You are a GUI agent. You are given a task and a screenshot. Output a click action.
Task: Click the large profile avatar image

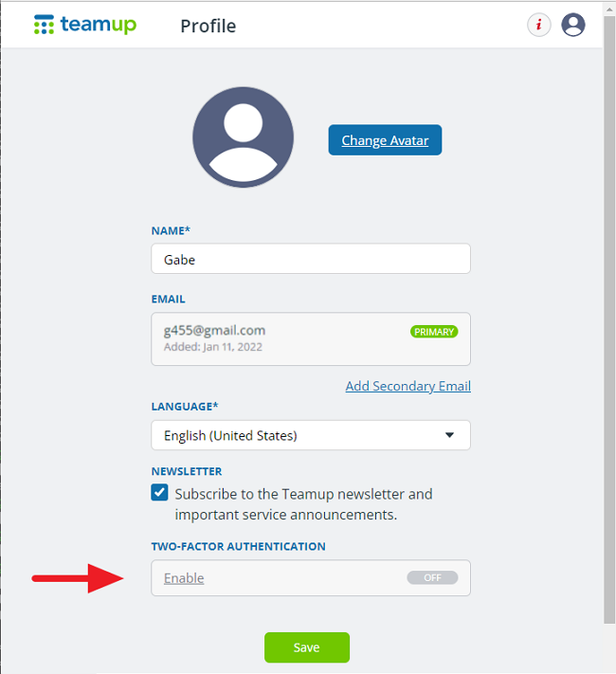(243, 137)
